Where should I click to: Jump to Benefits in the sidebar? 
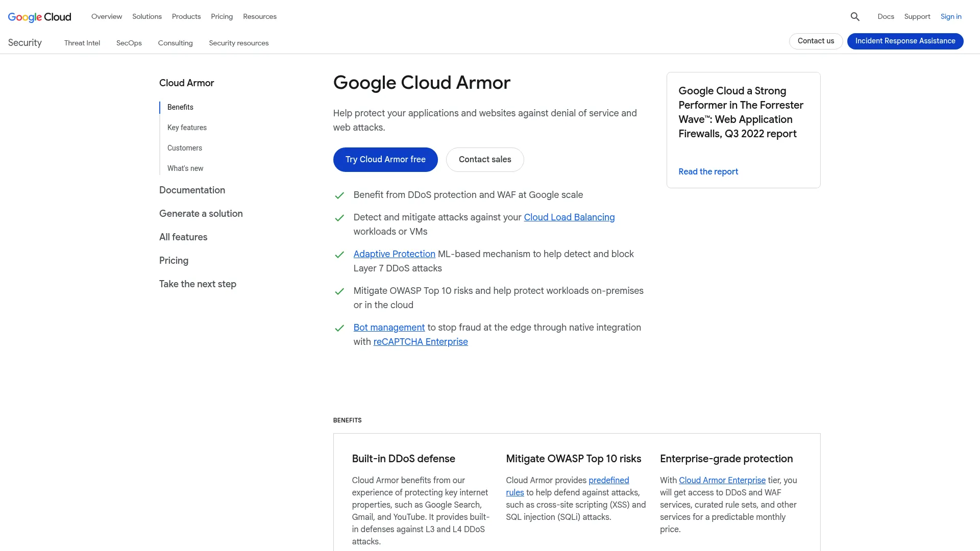click(x=180, y=107)
